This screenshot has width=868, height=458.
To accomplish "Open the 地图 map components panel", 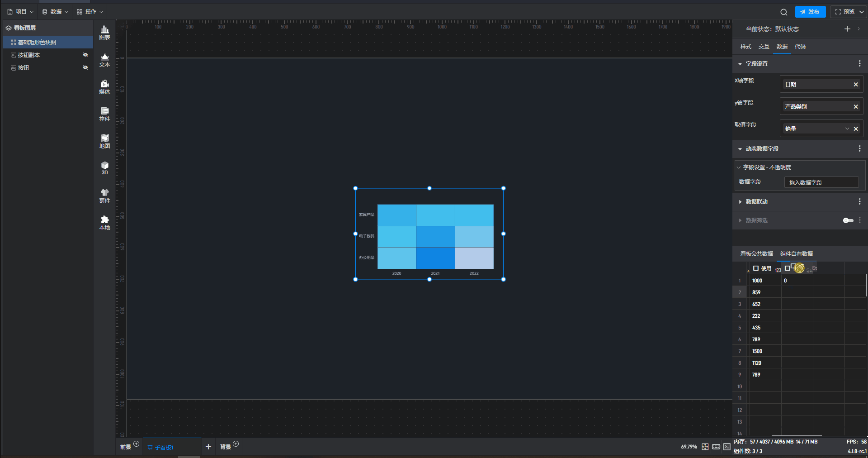I will 104,141.
